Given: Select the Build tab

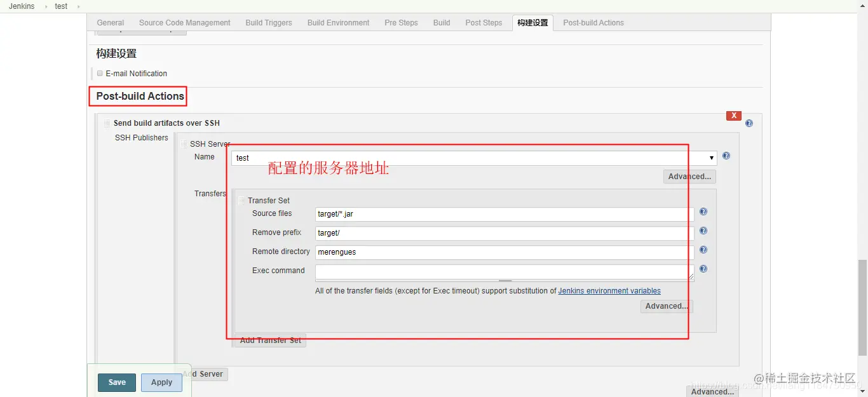Looking at the screenshot, I should point(442,23).
